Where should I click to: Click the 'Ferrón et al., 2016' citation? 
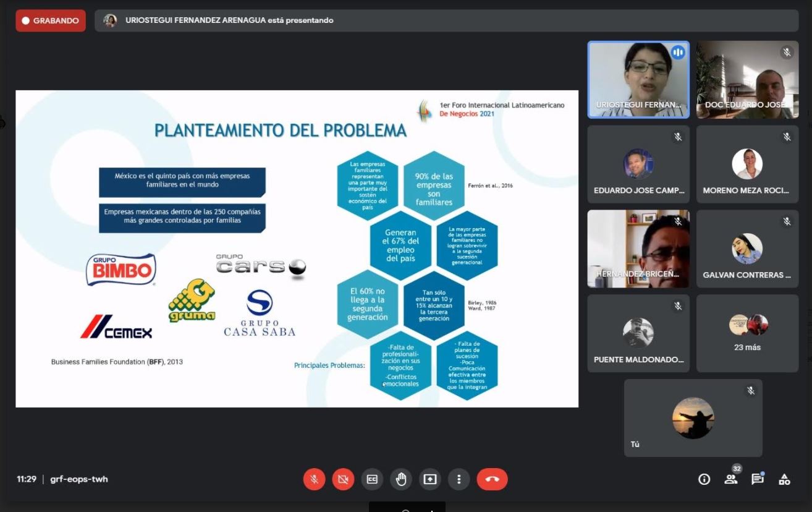491,186
